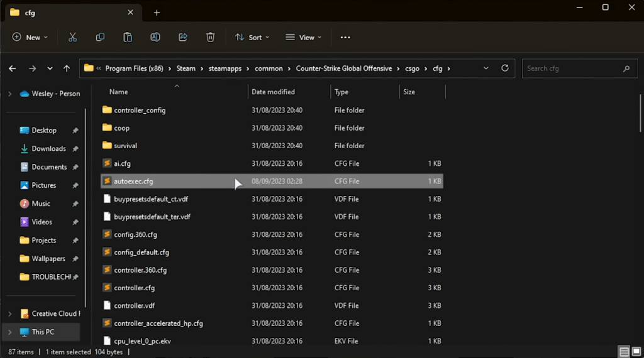This screenshot has width=644, height=358.
Task: Open Documents in the sidebar
Action: click(49, 167)
